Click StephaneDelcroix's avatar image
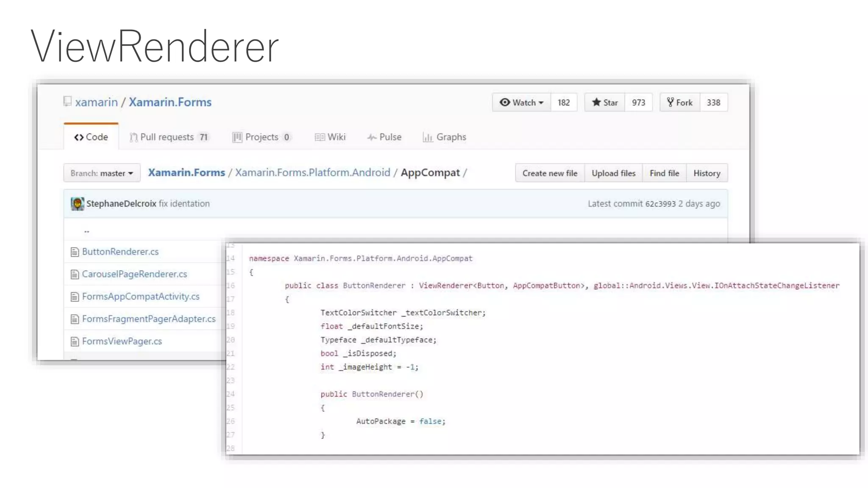 pyautogui.click(x=77, y=204)
